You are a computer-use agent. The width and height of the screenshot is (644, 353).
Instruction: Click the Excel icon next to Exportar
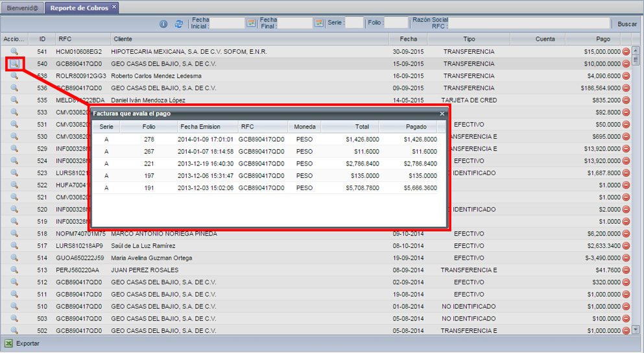[8, 343]
